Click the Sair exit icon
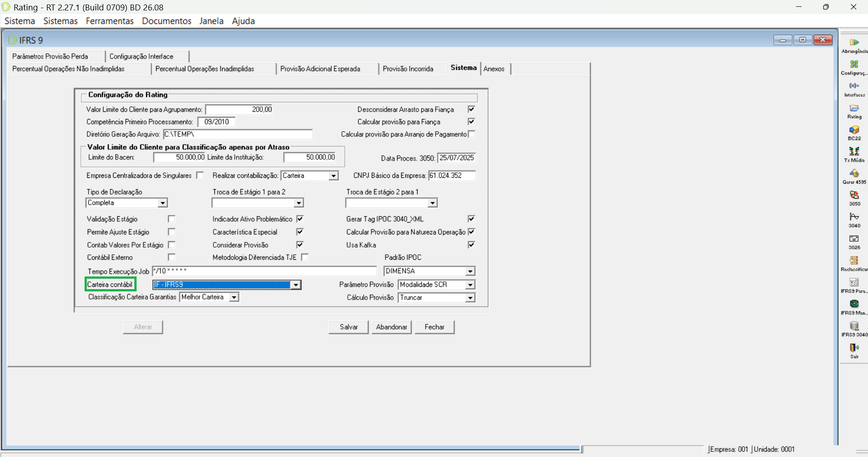 tap(854, 348)
